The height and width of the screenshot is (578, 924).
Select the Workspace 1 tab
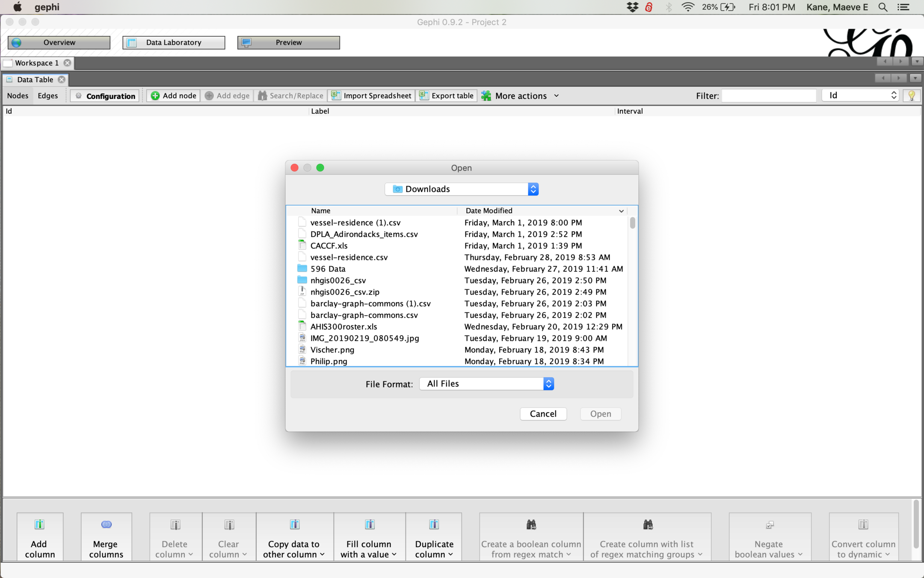pos(36,63)
